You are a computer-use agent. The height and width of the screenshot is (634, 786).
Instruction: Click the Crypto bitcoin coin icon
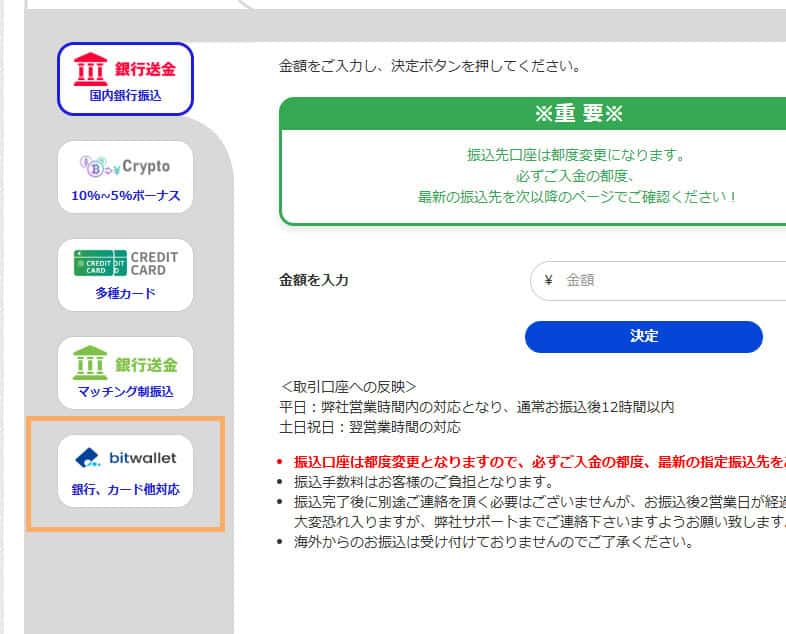point(96,167)
